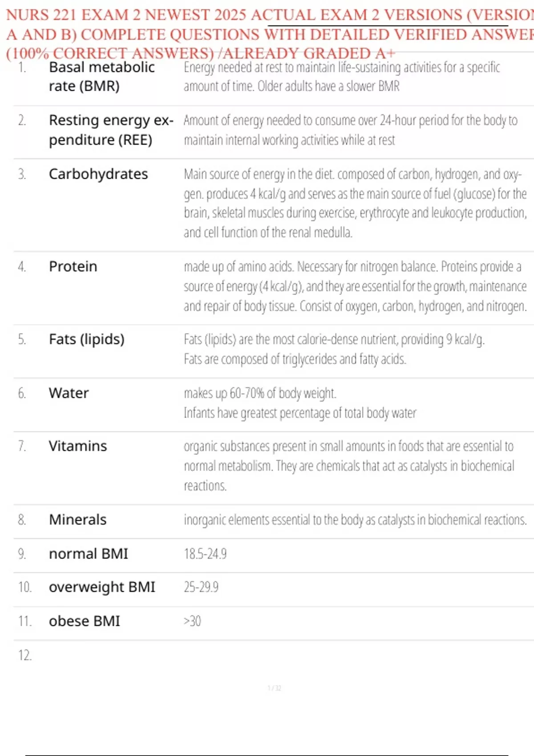Click the definition starting 'inorganic elements essential'
This screenshot has width=534, height=756.
coord(356,519)
